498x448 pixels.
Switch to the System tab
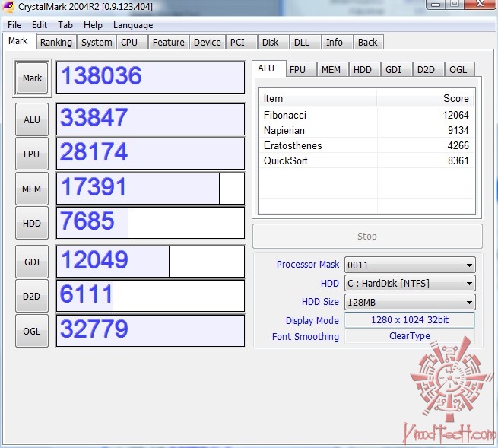coord(97,42)
